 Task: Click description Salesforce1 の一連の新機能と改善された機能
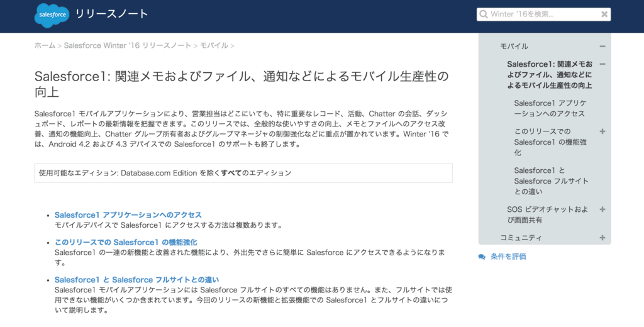pos(250,257)
